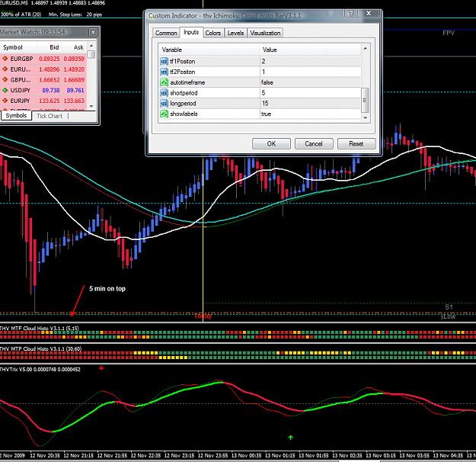The width and height of the screenshot is (476, 462).
Task: Select the longperiod variable name
Action: pyautogui.click(x=183, y=104)
